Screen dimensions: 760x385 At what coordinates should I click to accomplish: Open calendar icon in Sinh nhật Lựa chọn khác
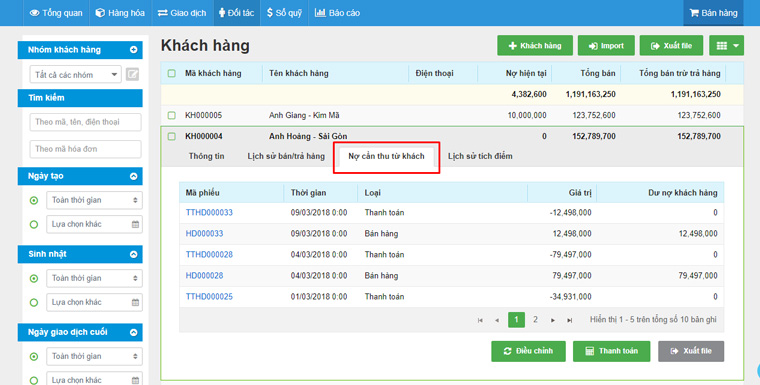click(135, 303)
